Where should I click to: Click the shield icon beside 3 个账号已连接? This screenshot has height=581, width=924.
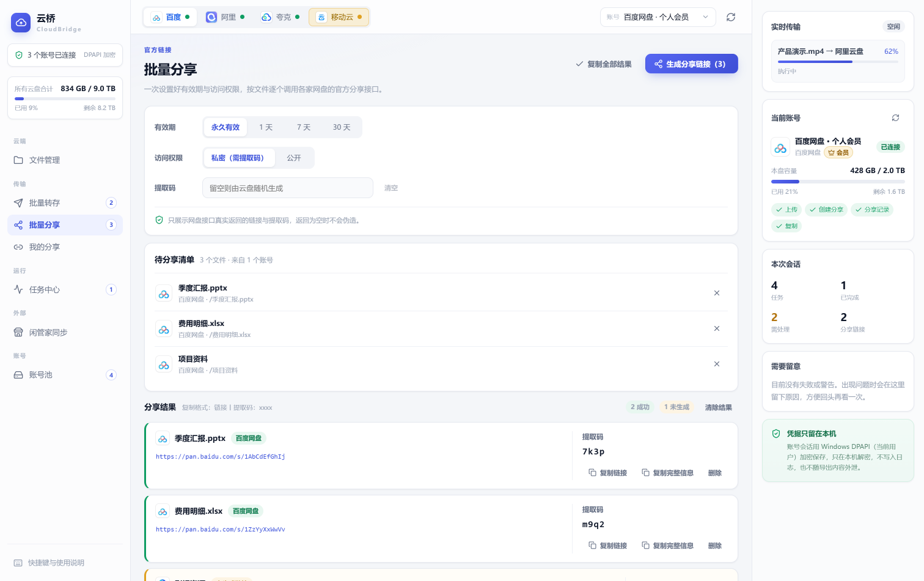pos(19,55)
